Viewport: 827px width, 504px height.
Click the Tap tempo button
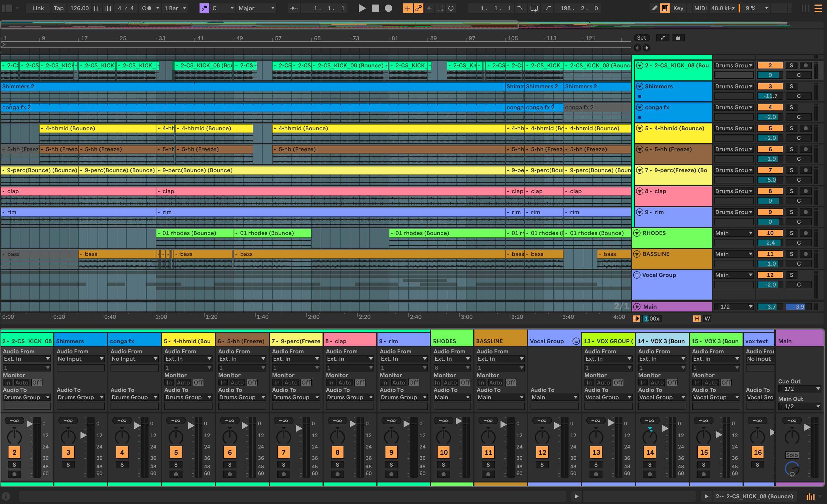(x=58, y=8)
